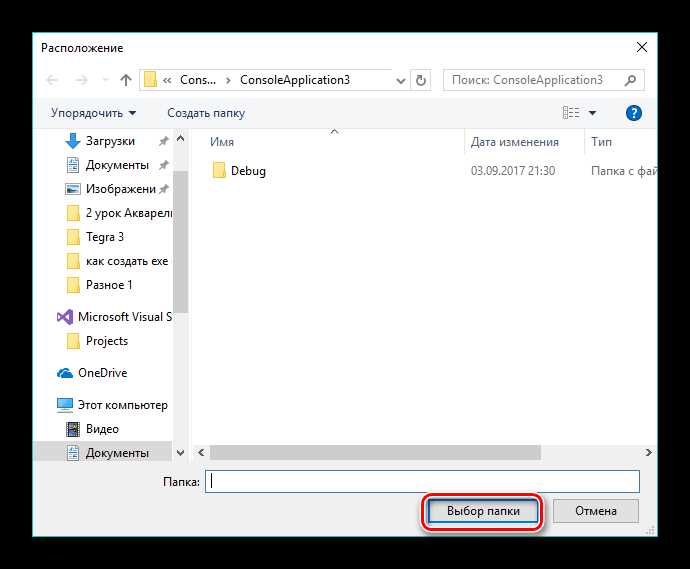Viewport: 690px width, 569px height.
Task: Select Cons... path segment in address bar
Action: 198,80
